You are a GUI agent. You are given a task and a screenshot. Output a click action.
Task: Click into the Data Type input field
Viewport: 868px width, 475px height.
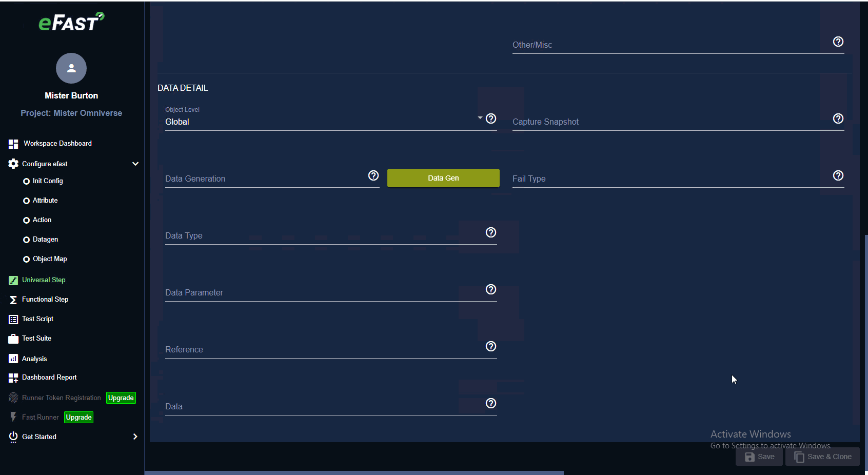point(323,236)
